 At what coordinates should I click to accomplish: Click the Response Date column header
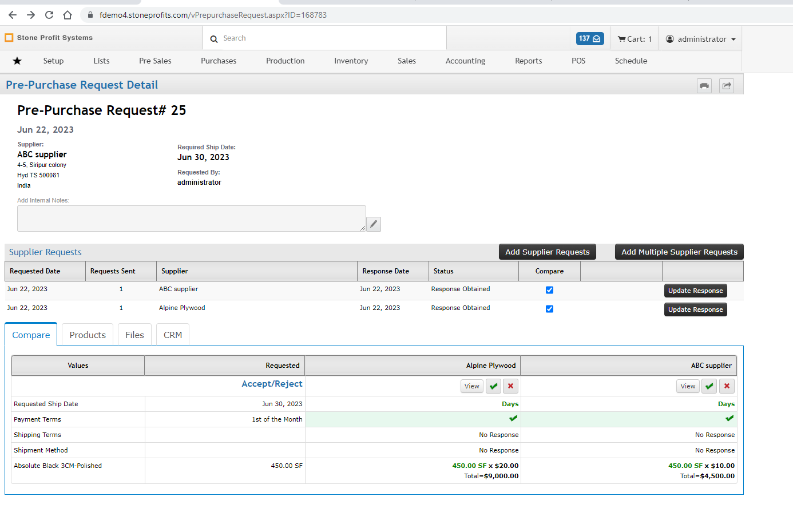[x=393, y=271]
